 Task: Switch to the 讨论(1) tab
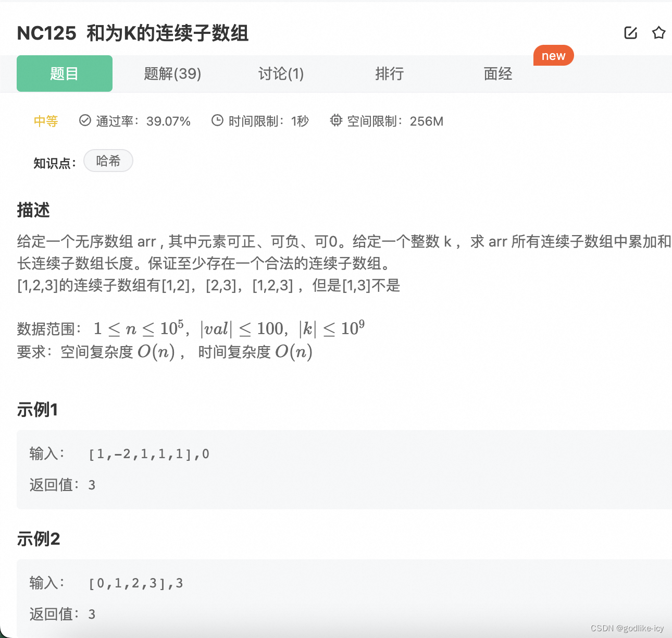281,73
